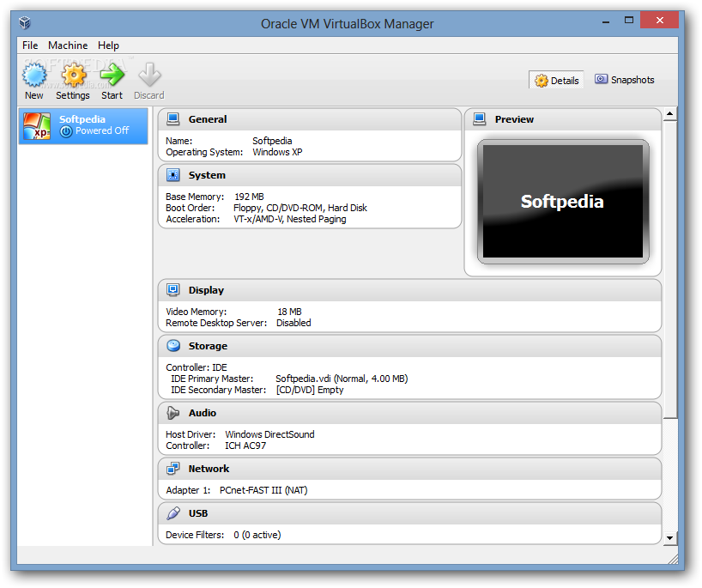Screen dimensions: 702x588
Task: Click the VirtualBox cube icon in title bar
Action: pos(25,22)
